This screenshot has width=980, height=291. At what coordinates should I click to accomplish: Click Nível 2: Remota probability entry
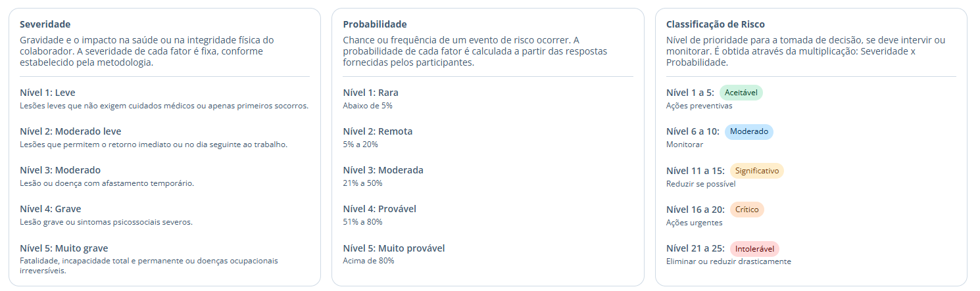tap(378, 131)
